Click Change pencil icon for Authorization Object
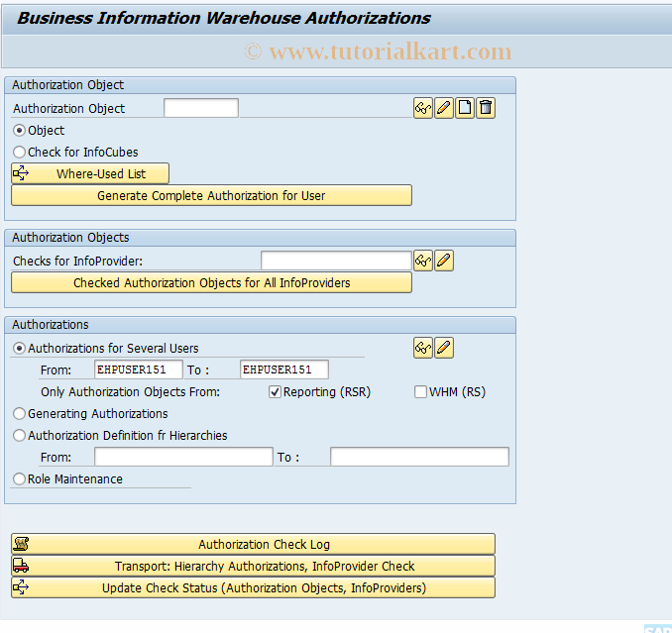Image resolution: width=672 pixels, height=633 pixels. [444, 108]
